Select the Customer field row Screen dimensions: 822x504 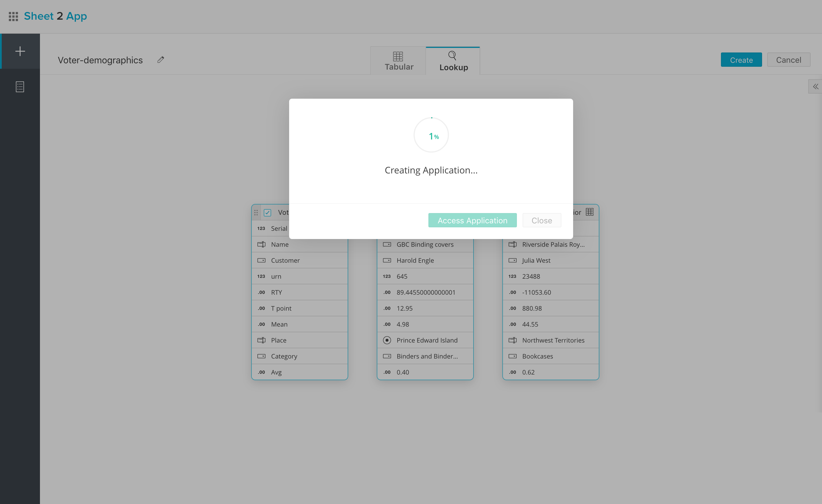(x=300, y=260)
